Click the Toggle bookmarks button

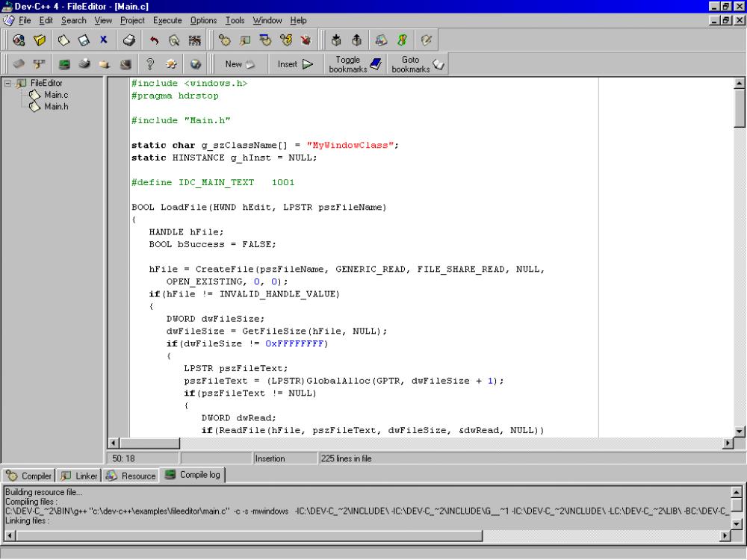coord(356,64)
